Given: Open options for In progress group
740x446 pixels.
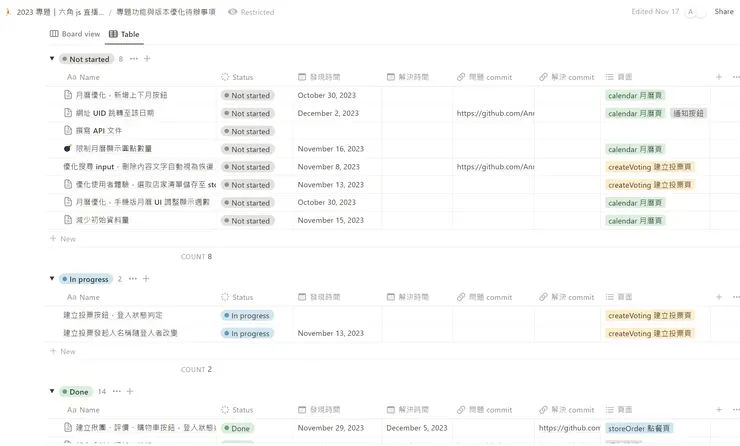Looking at the screenshot, I should (x=133, y=278).
